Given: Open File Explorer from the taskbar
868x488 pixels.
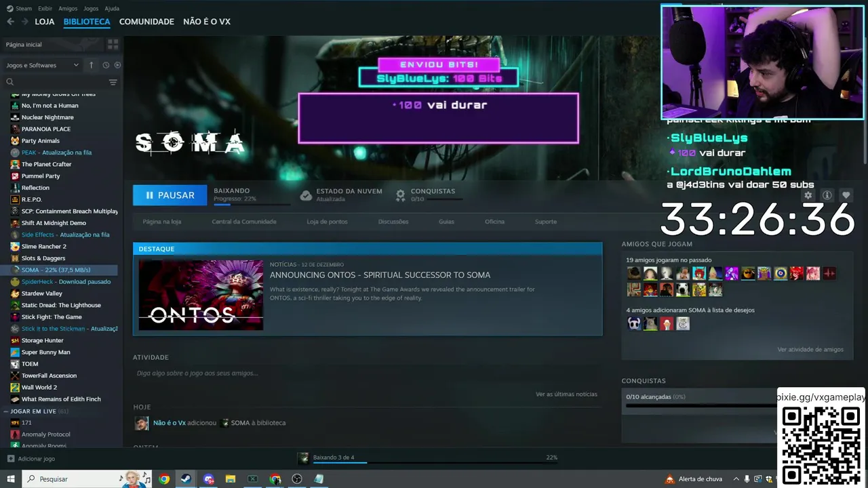Looking at the screenshot, I should (230, 479).
